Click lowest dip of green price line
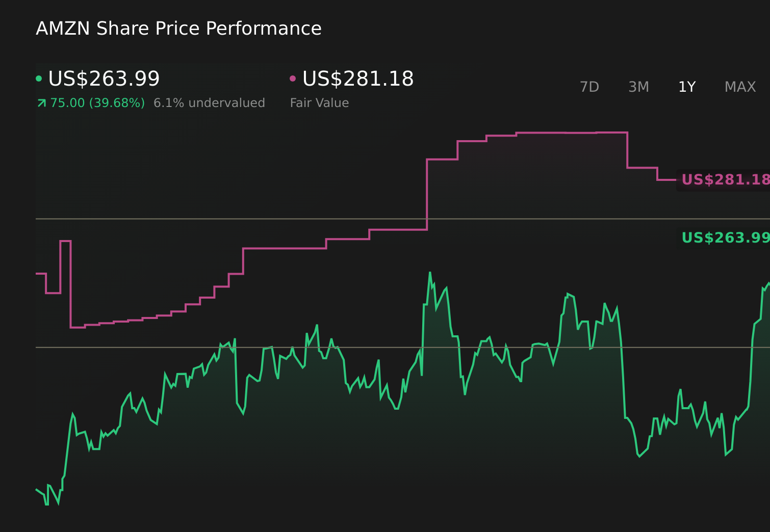Screen dimensions: 770x532 pos(47,504)
